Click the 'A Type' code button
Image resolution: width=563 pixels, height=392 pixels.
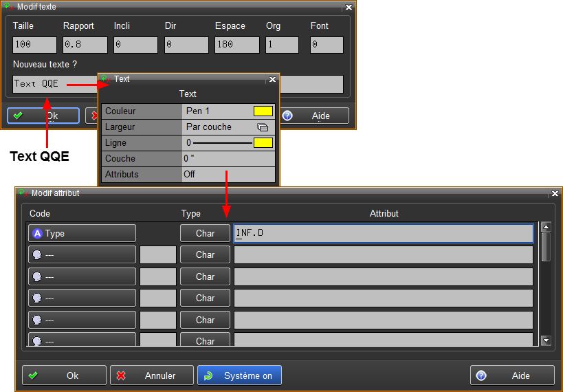click(82, 233)
